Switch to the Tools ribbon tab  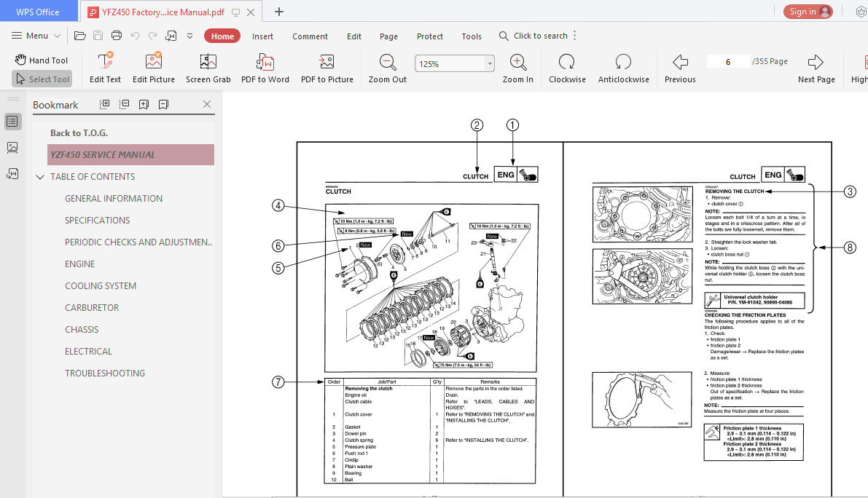click(x=471, y=36)
